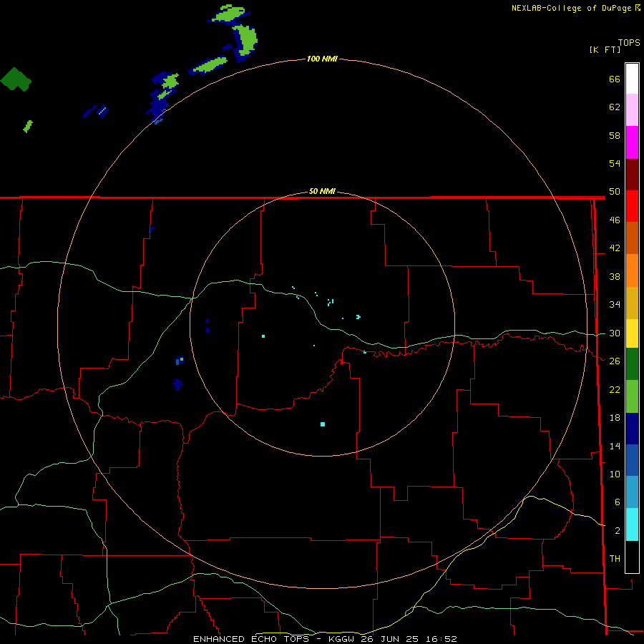Select the magenta legend swatch
This screenshot has width=644, height=644.
(632, 142)
